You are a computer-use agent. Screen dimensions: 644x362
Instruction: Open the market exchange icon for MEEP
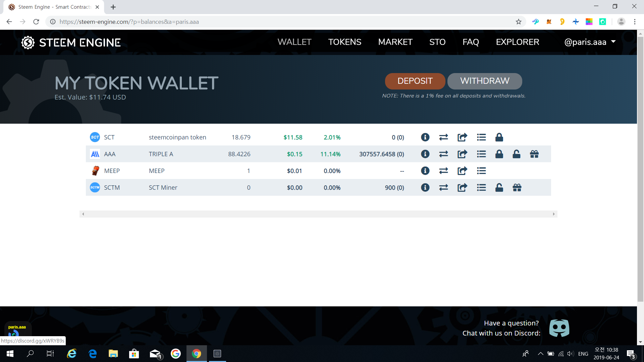click(443, 171)
